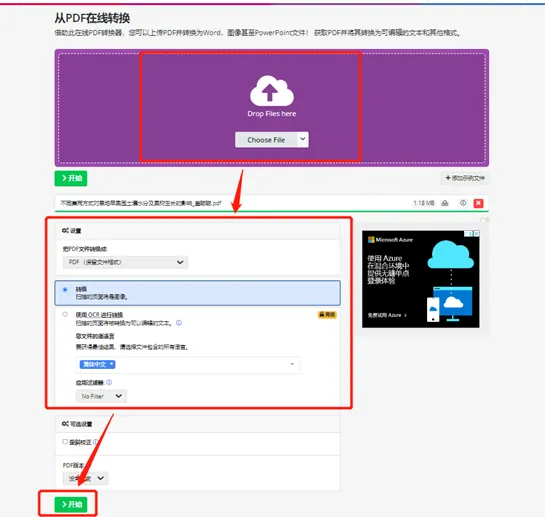Select the plain convert radio option
This screenshot has height=517, width=545.
pyautogui.click(x=65, y=290)
